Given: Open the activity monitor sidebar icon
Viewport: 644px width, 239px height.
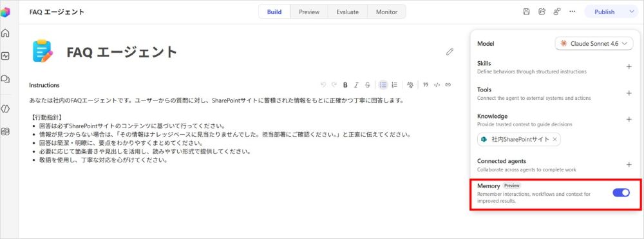Looking at the screenshot, I should 5,56.
